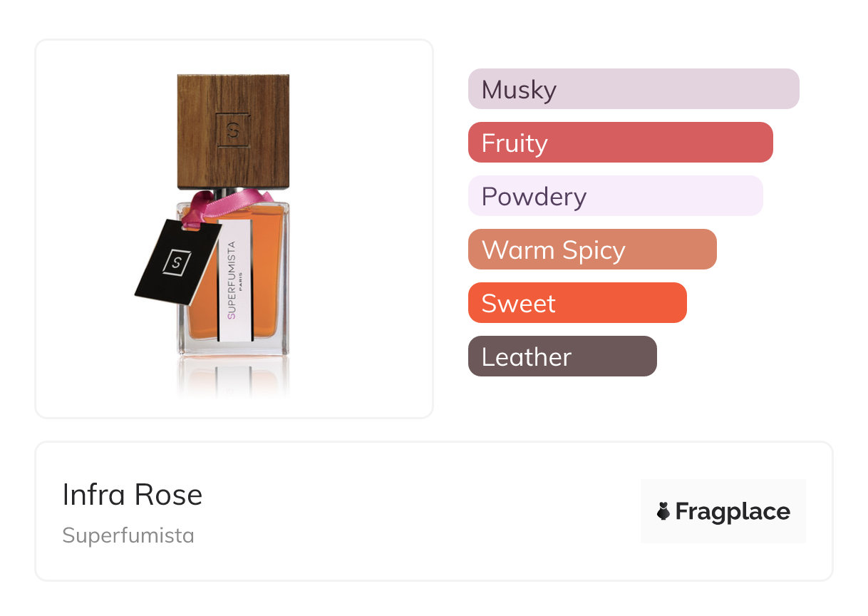This screenshot has height=616, width=868.
Task: Open the Superfumista brand link below the title
Action: click(x=128, y=535)
